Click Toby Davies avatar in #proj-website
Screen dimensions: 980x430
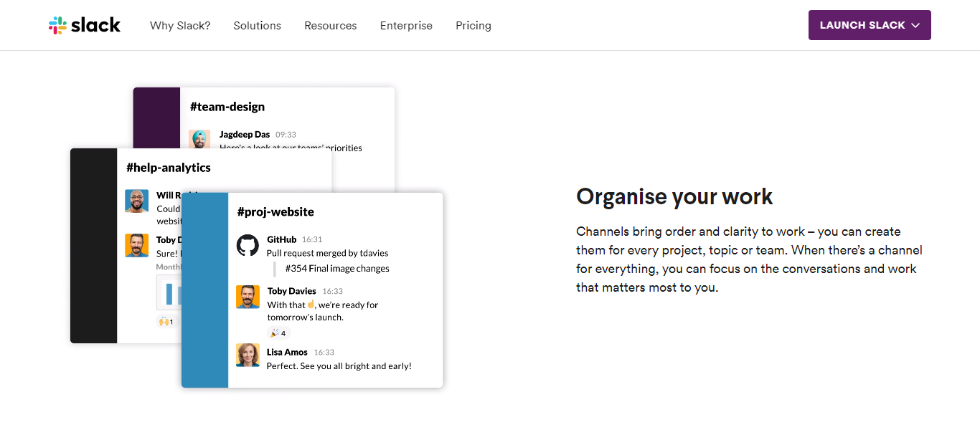(248, 297)
